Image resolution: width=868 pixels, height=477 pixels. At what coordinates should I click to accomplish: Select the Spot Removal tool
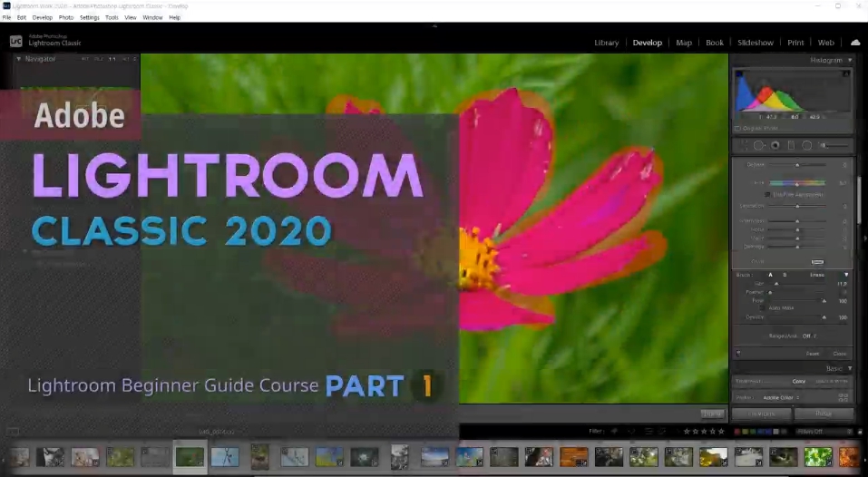(x=759, y=145)
